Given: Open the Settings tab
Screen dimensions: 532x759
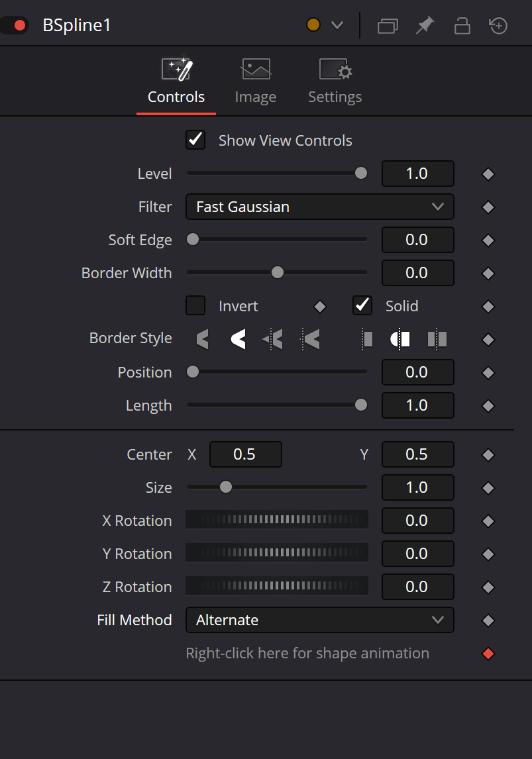Looking at the screenshot, I should [x=335, y=81].
